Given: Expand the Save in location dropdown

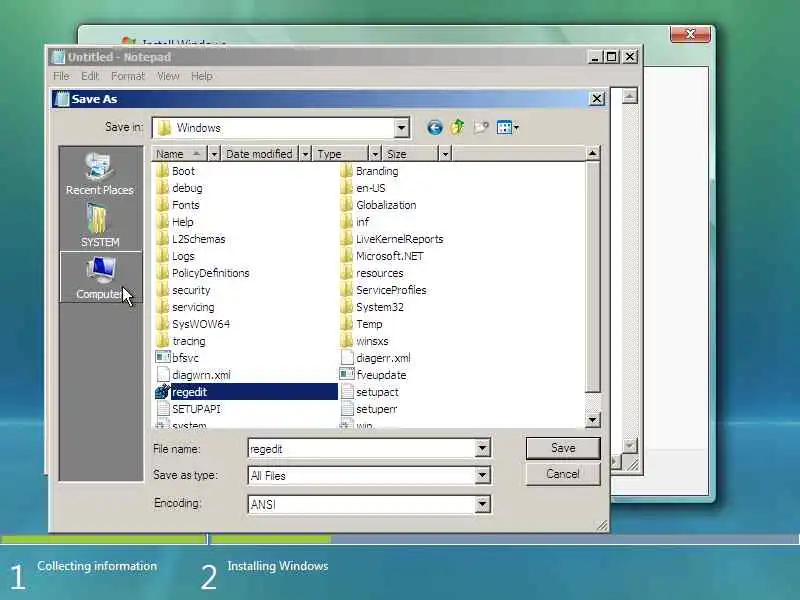Looking at the screenshot, I should 402,128.
